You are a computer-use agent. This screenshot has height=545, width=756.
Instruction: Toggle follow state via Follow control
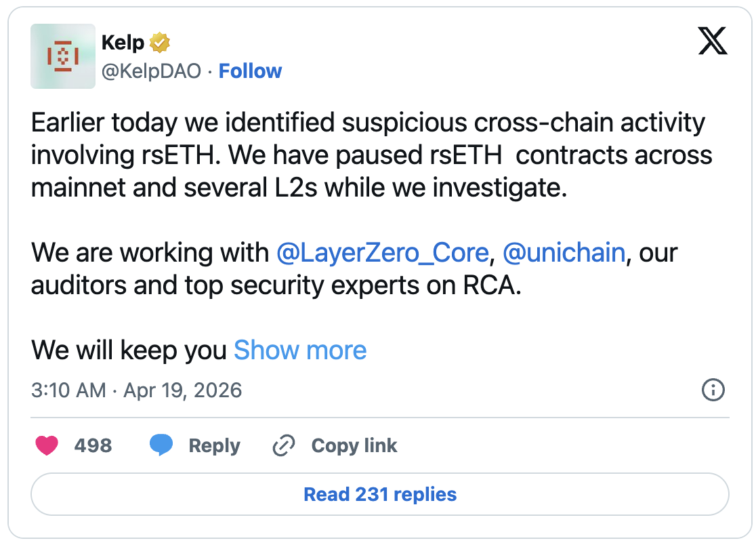[251, 70]
